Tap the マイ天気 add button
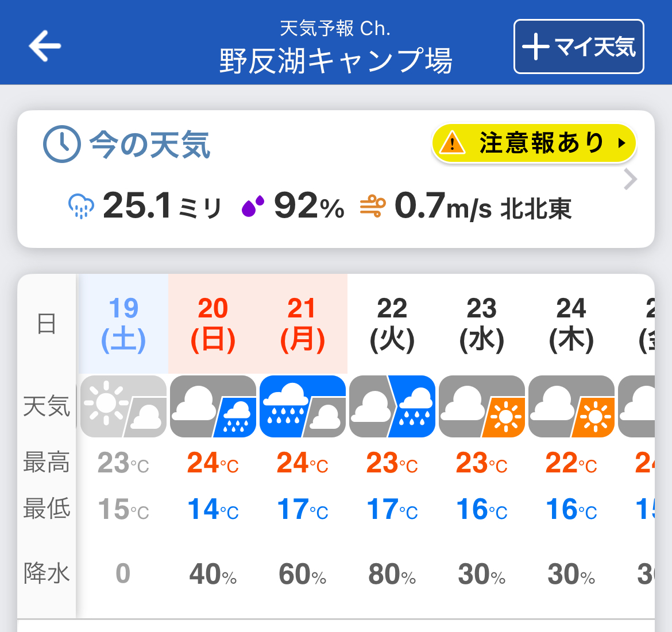The image size is (672, 632). [578, 46]
